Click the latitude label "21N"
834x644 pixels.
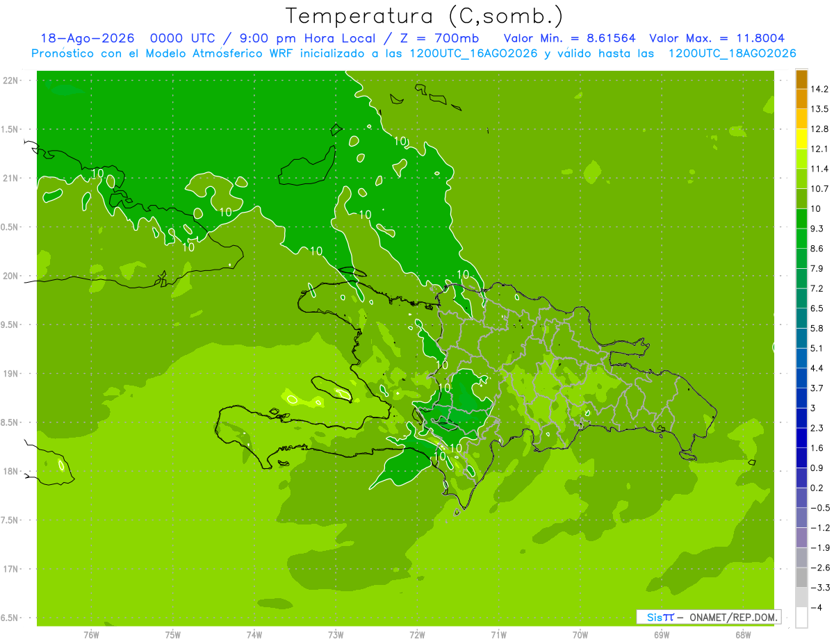point(11,179)
